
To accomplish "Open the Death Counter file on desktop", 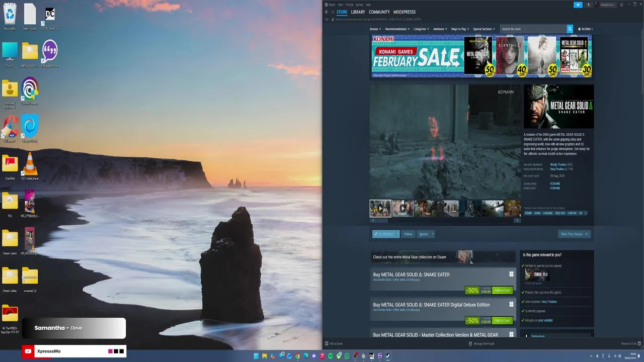I will (30, 17).
